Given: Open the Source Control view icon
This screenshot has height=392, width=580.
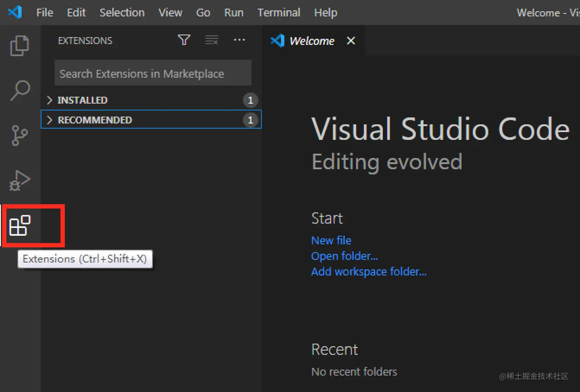Looking at the screenshot, I should 19,135.
